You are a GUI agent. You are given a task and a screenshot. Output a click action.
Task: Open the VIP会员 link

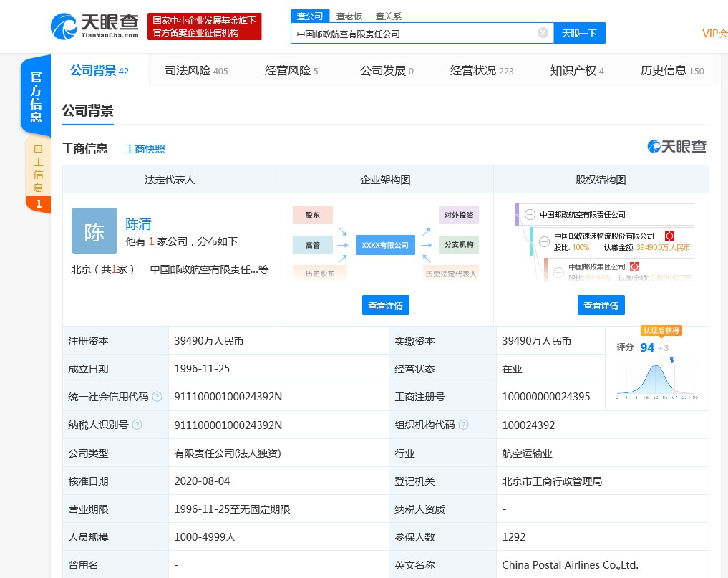click(714, 34)
